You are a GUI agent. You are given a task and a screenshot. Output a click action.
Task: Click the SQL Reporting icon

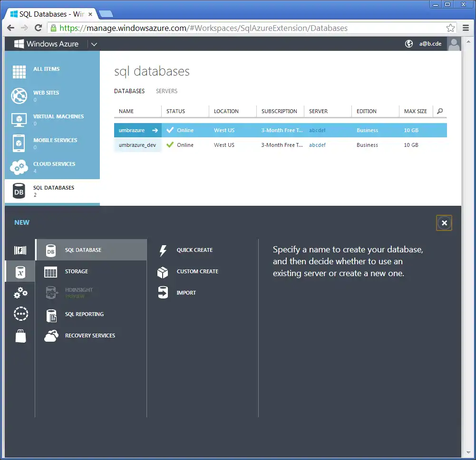(x=51, y=316)
